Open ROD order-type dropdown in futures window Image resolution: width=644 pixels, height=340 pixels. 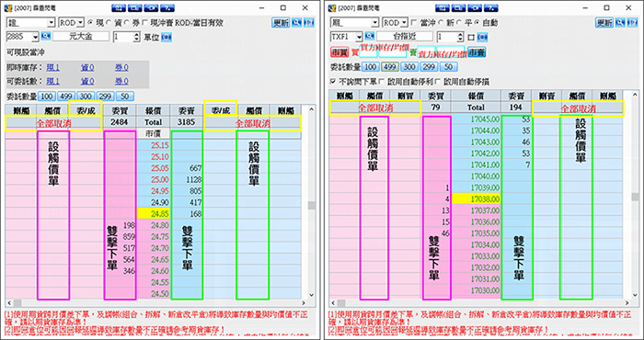point(404,23)
